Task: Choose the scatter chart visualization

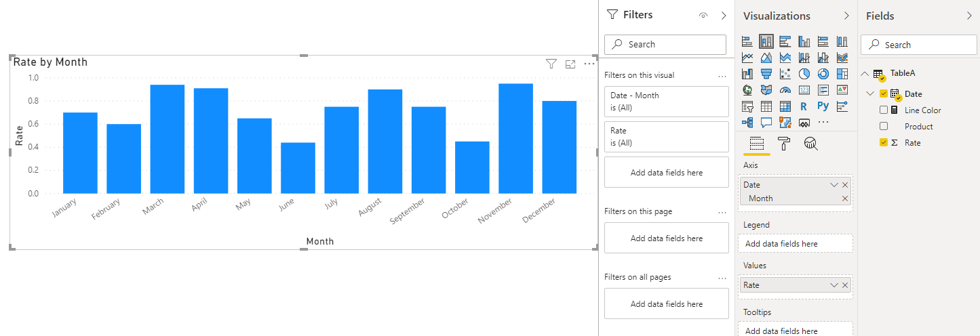Action: [785, 74]
